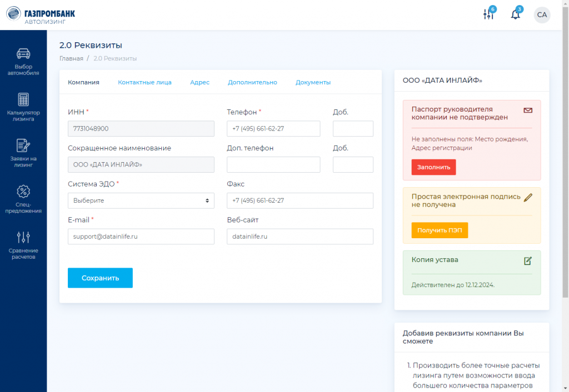Focus the Доп. телефон input field

pos(273,165)
